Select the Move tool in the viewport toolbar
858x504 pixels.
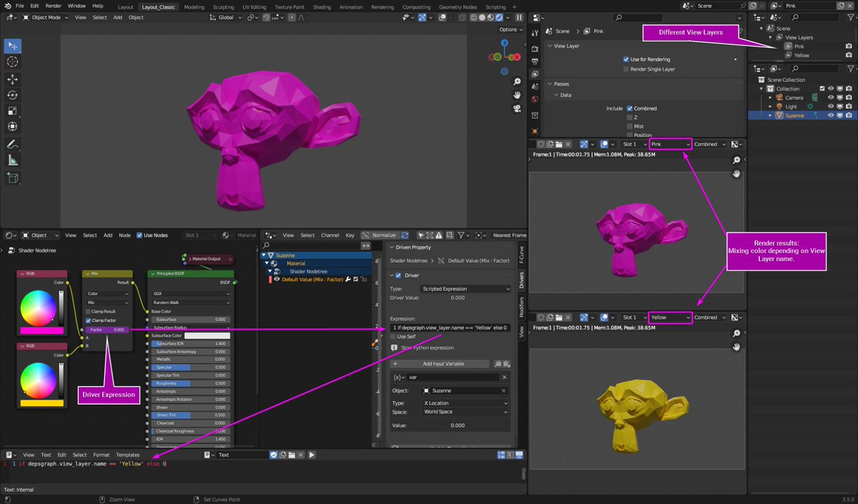tap(12, 79)
